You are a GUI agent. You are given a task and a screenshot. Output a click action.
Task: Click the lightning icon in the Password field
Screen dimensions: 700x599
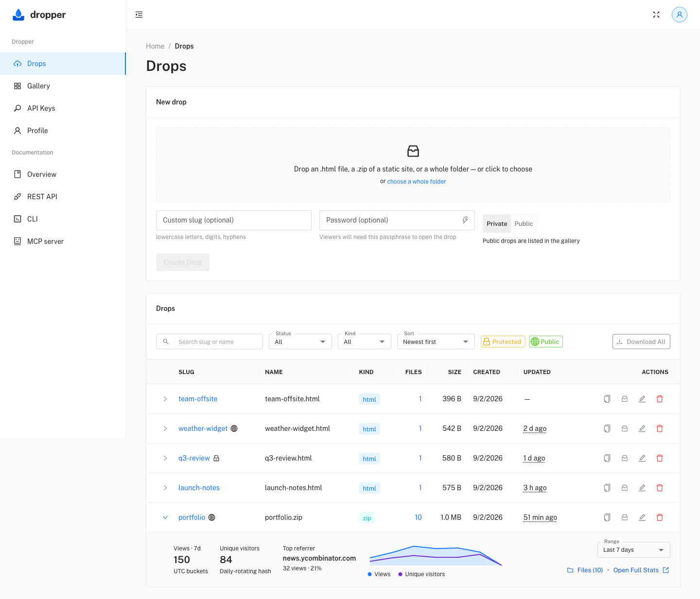[465, 220]
